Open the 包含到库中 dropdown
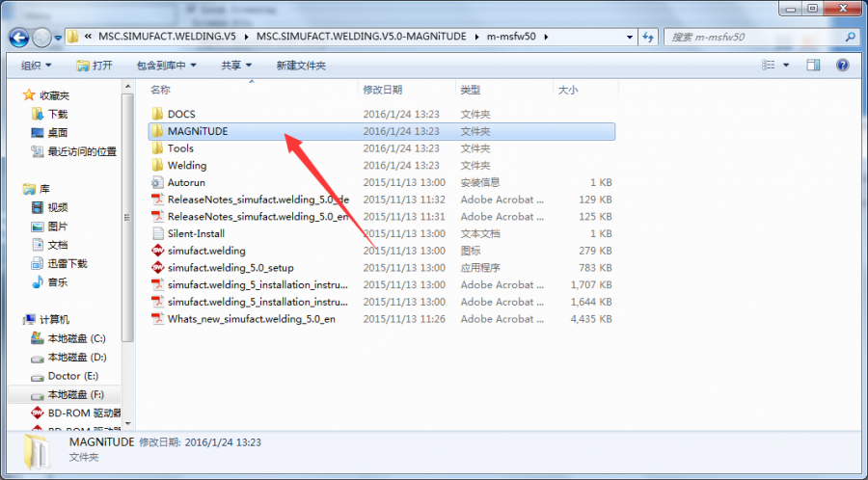This screenshot has width=868, height=480. click(x=166, y=66)
